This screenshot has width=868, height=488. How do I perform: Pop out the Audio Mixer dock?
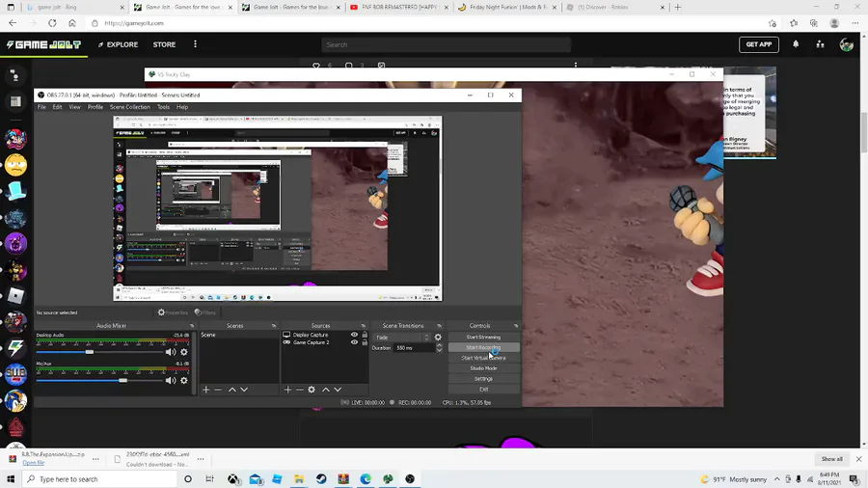pos(192,326)
